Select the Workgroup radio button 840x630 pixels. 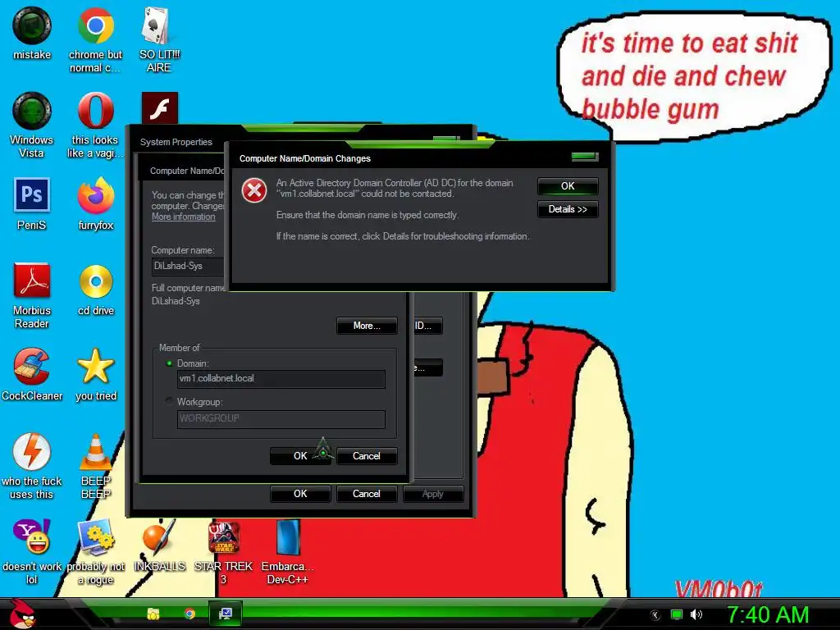[169, 401]
